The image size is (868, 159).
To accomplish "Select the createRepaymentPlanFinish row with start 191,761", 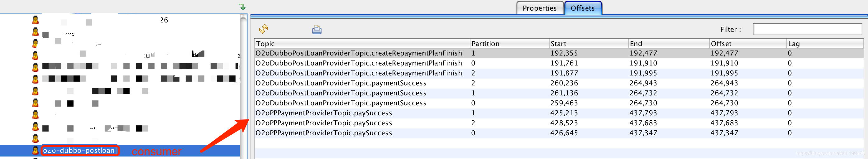I will [x=559, y=63].
